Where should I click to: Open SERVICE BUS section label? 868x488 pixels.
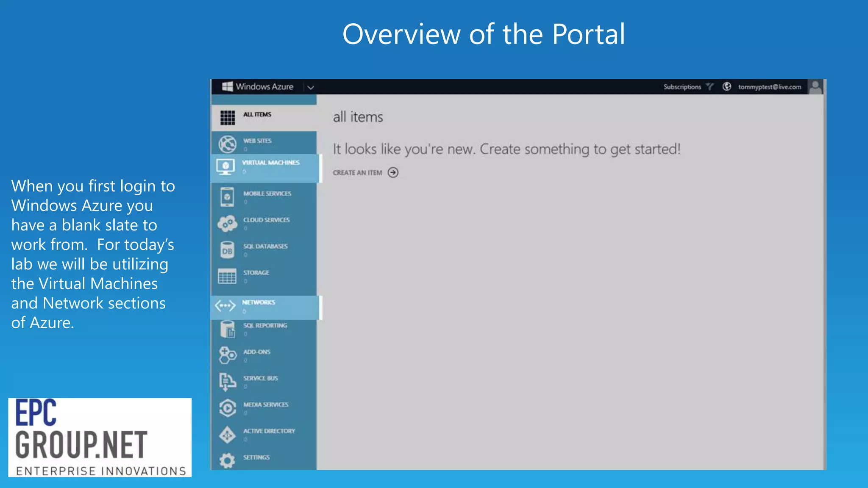point(261,378)
